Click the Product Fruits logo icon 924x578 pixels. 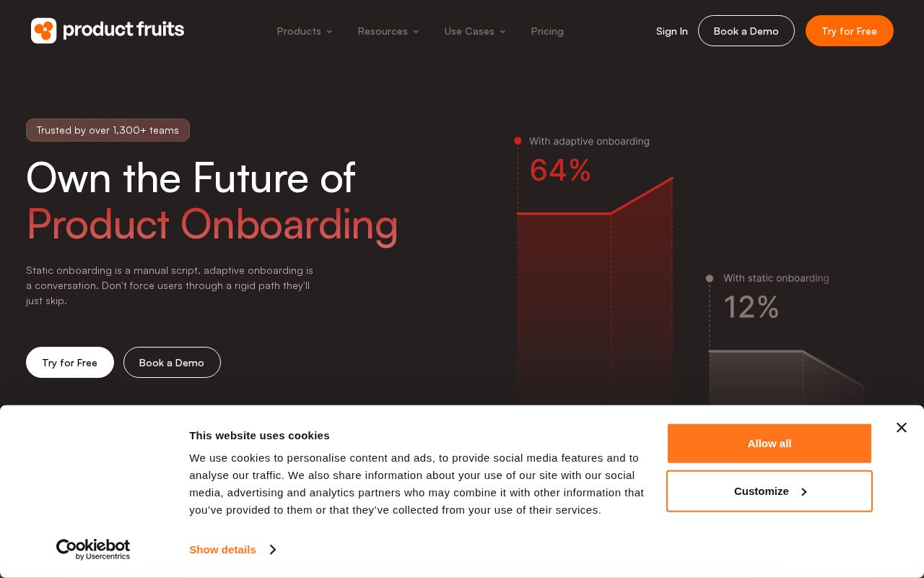pos(44,30)
